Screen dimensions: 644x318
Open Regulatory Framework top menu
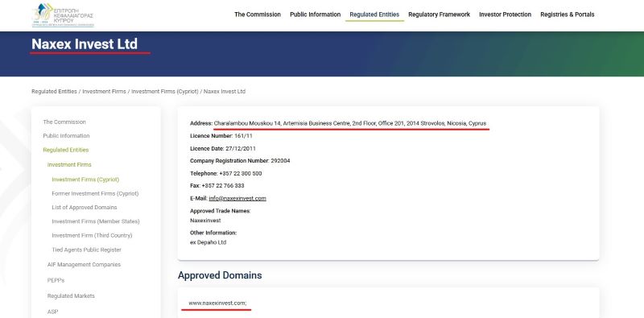(439, 14)
